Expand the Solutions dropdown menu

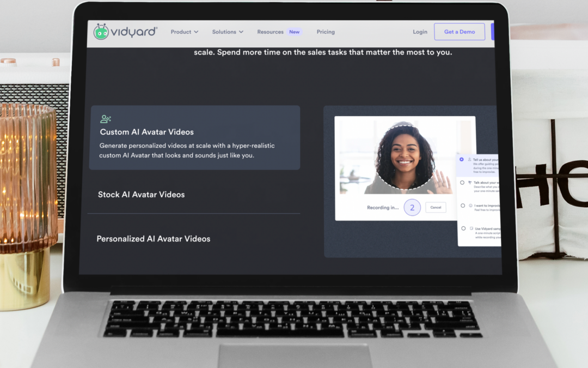tap(228, 32)
